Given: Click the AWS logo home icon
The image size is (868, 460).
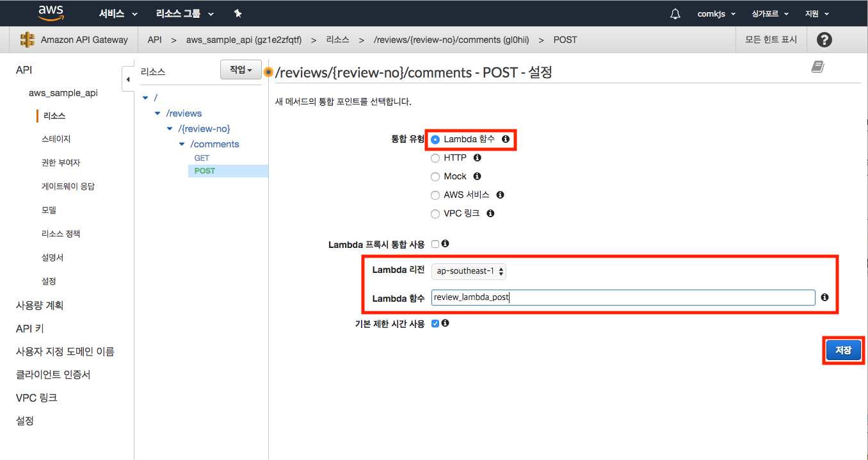Looking at the screenshot, I should [x=51, y=13].
